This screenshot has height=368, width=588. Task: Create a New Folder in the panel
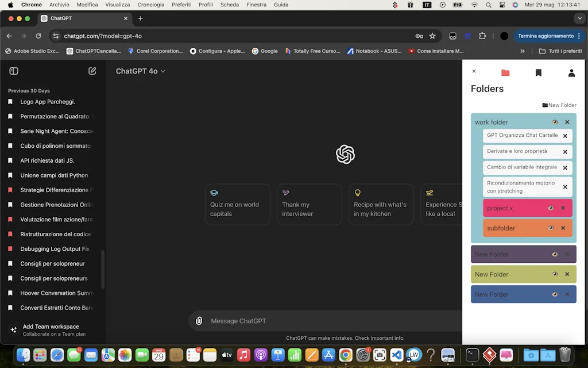559,105
